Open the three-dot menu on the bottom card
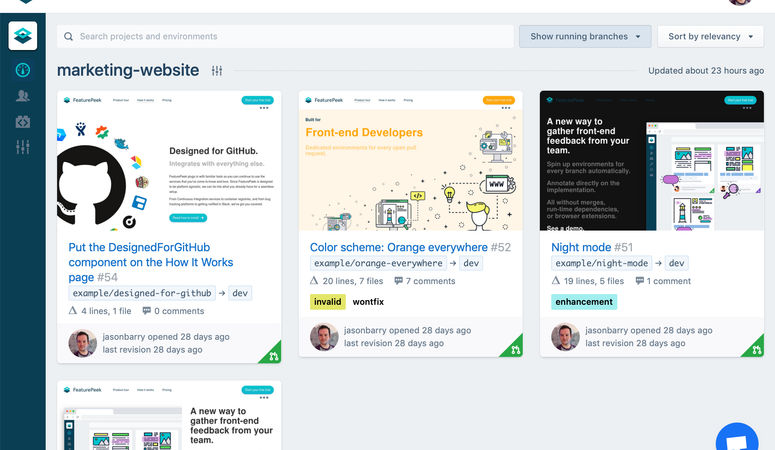 point(264,398)
